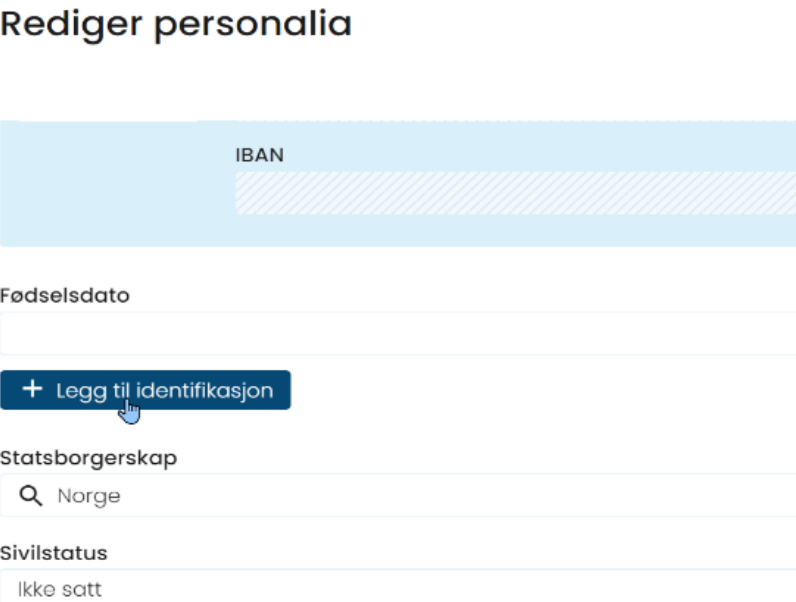Screen dimensions: 796x602
Task: Focus the Fødselsdato input field
Action: point(398,333)
